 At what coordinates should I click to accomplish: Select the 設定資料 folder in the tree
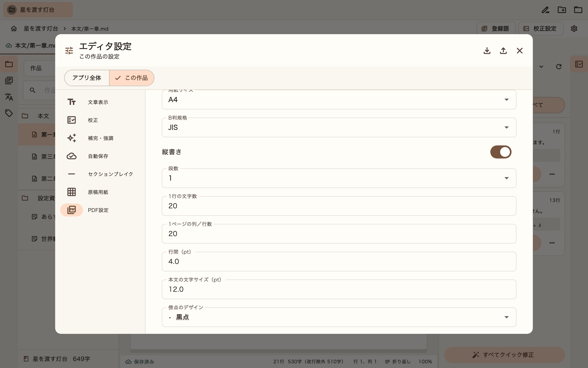tap(37, 198)
